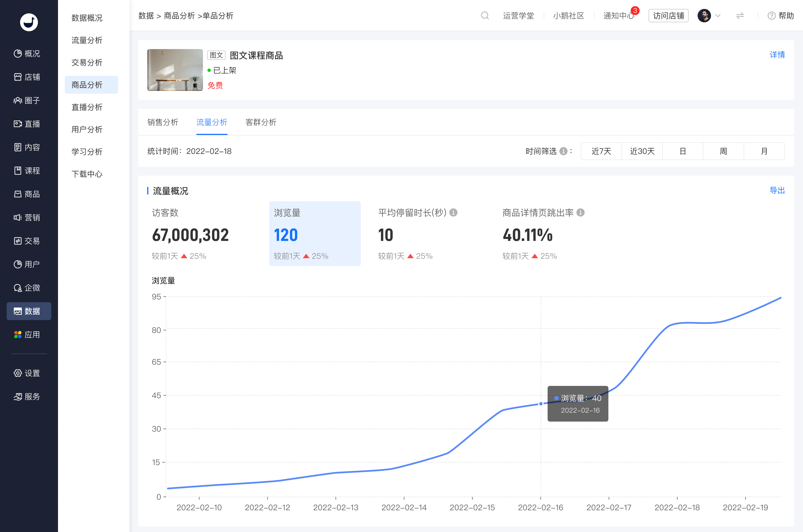Filter time by 近30天

point(642,151)
